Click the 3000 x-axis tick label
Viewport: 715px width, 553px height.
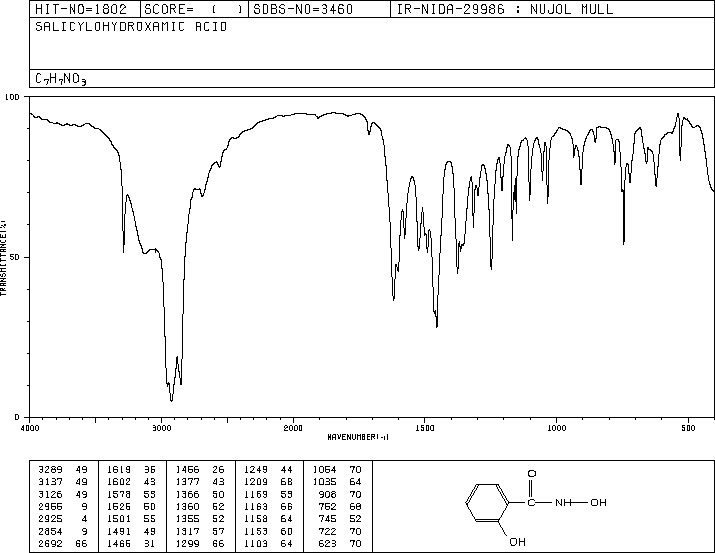click(161, 428)
